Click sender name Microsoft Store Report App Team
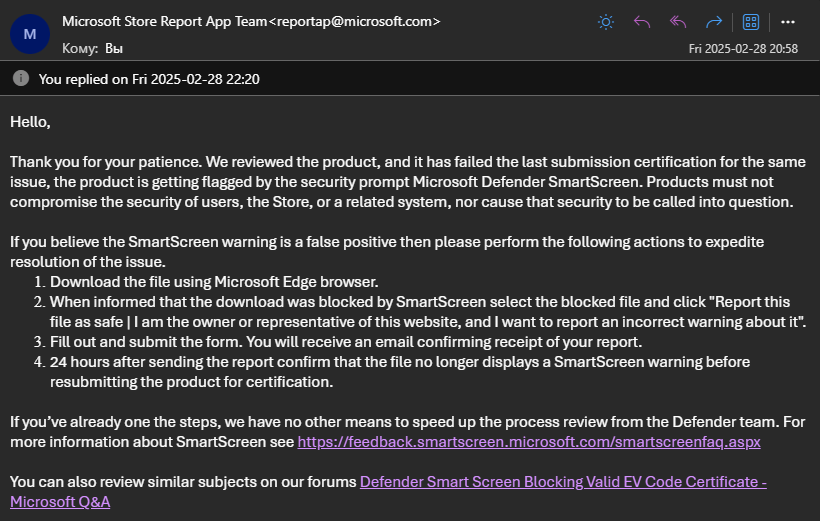This screenshot has width=820, height=521. click(165, 21)
